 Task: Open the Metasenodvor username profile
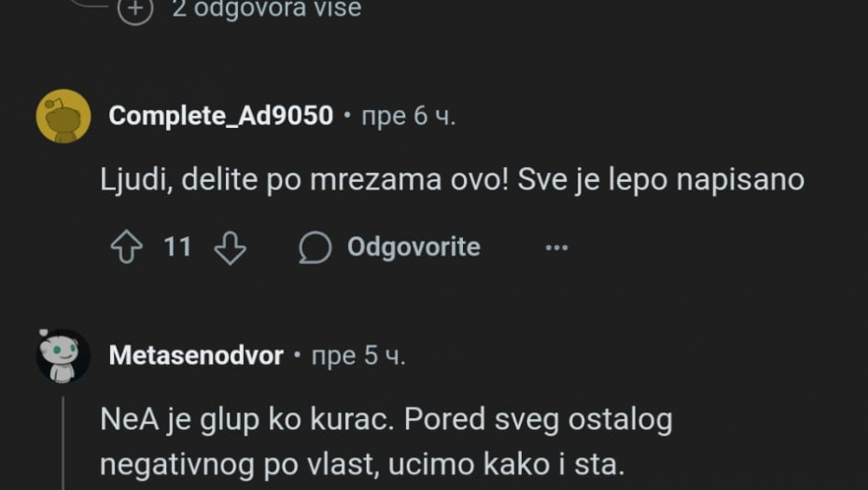coord(196,356)
